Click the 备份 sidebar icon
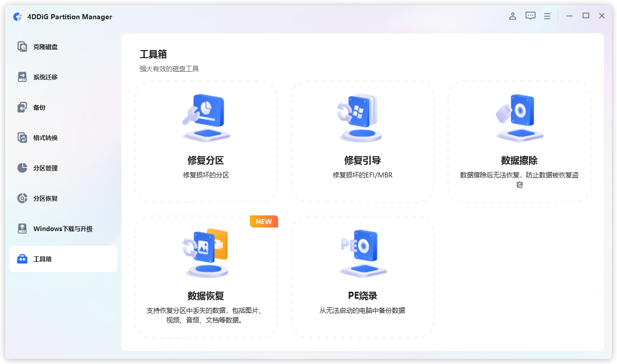The height and width of the screenshot is (364, 617). tap(22, 107)
